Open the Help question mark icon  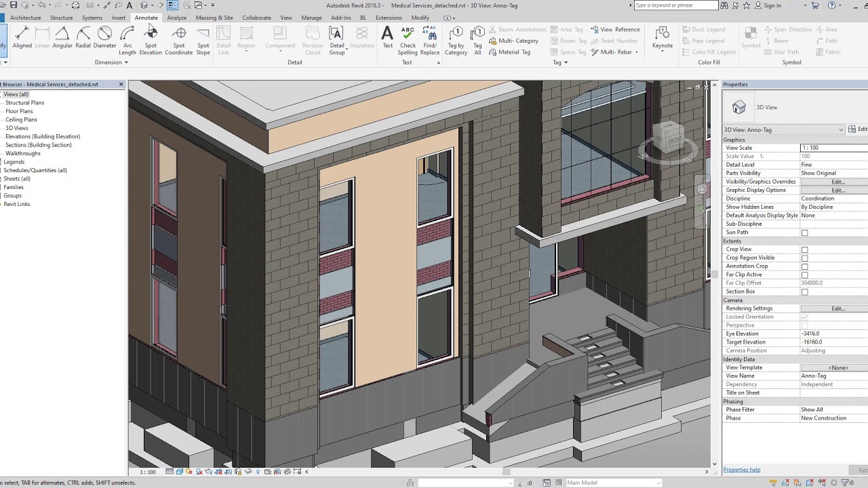tap(832, 5)
